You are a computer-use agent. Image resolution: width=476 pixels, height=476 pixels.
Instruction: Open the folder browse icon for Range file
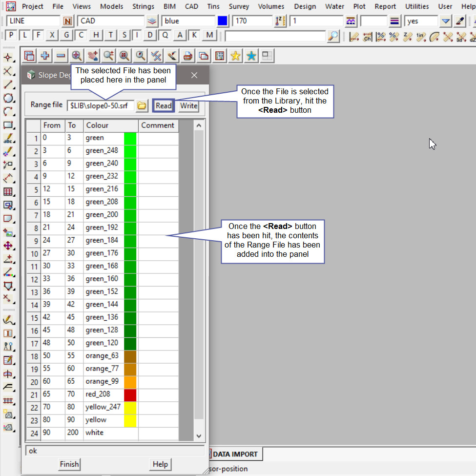click(142, 105)
